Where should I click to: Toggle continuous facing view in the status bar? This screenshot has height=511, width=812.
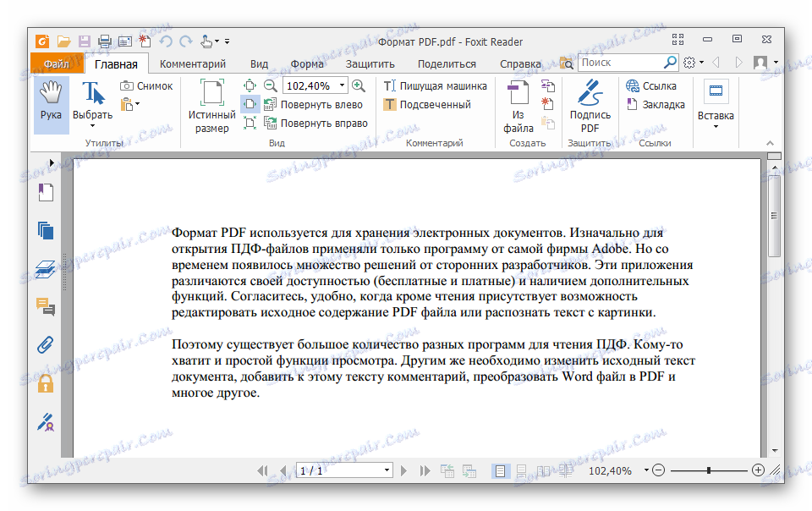point(566,470)
